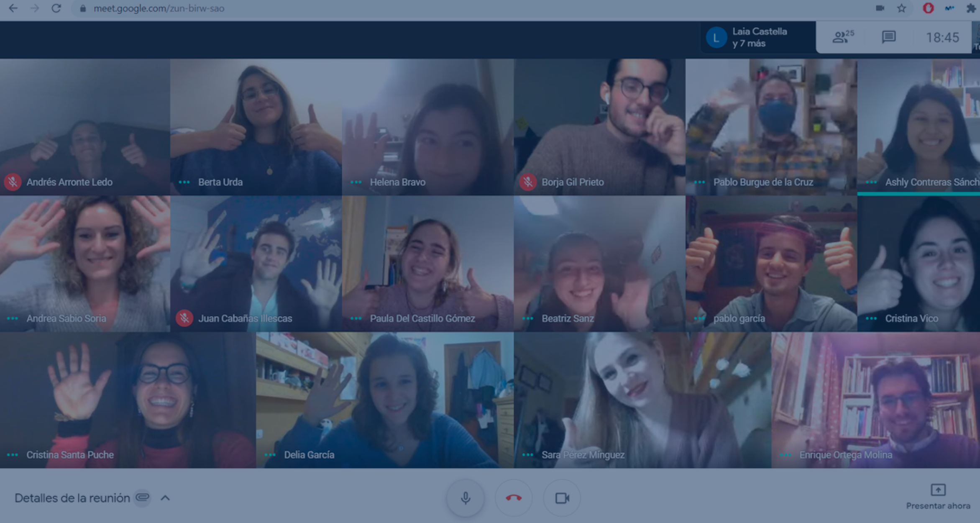This screenshot has width=980, height=523.
Task: Open options dots for Berta Urda
Action: pos(184,182)
